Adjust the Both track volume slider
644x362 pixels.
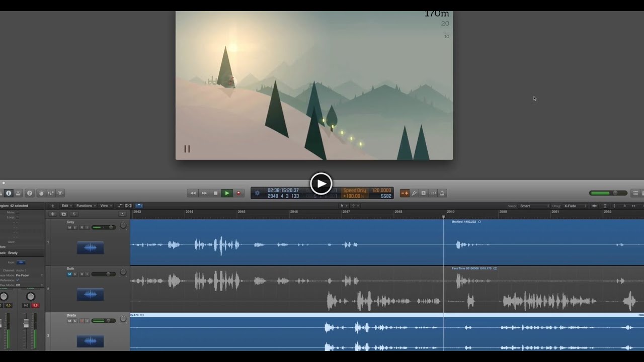click(x=104, y=275)
